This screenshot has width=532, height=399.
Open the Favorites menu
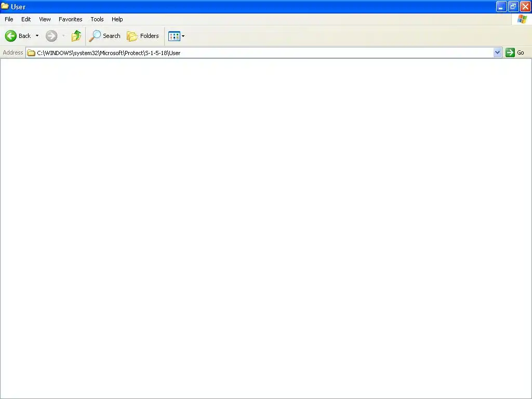(x=70, y=19)
